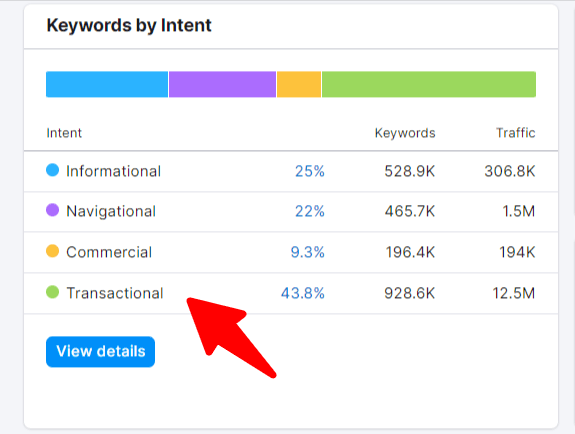The width and height of the screenshot is (575, 434).
Task: Click the Traffic column header
Action: [516, 133]
